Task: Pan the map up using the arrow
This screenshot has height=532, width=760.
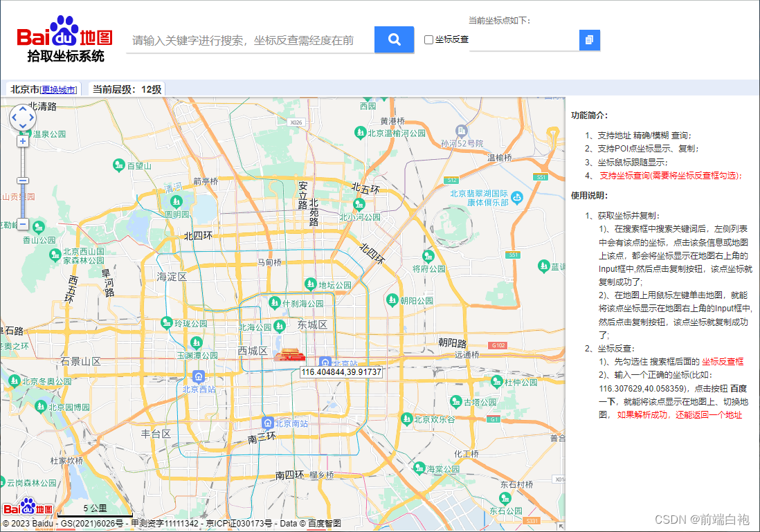Action: coord(23,109)
